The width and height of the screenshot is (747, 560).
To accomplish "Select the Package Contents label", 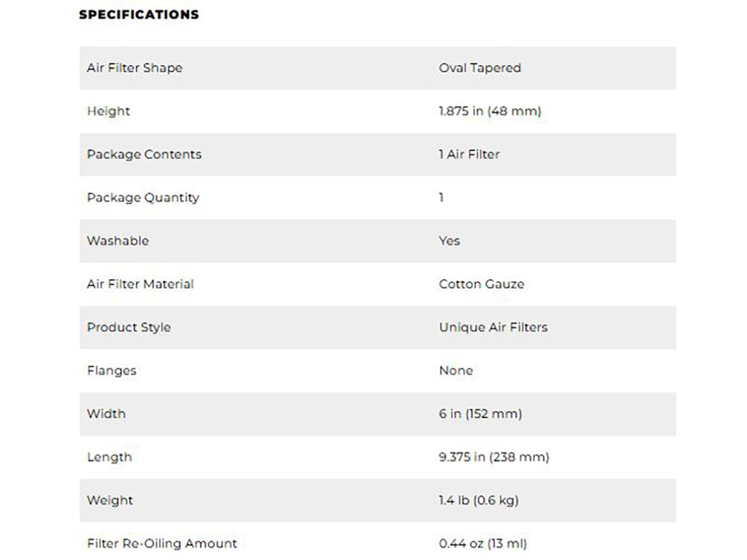I will 144,155.
